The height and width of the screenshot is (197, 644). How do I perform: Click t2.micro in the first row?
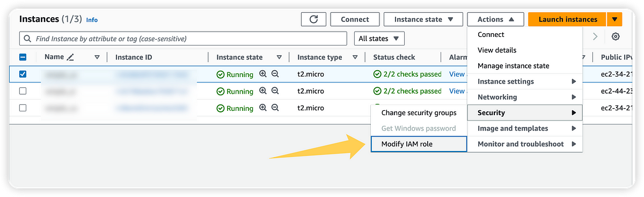pos(311,74)
